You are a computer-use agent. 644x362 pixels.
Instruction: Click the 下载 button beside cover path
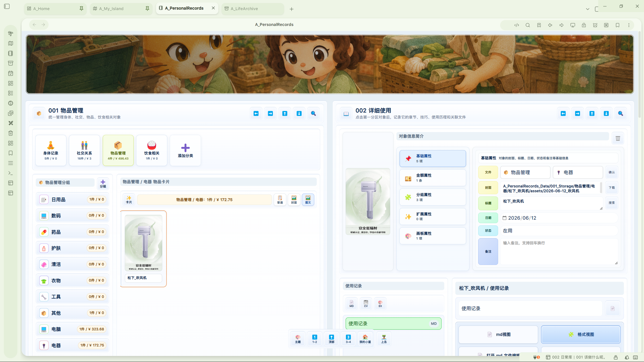(x=612, y=188)
